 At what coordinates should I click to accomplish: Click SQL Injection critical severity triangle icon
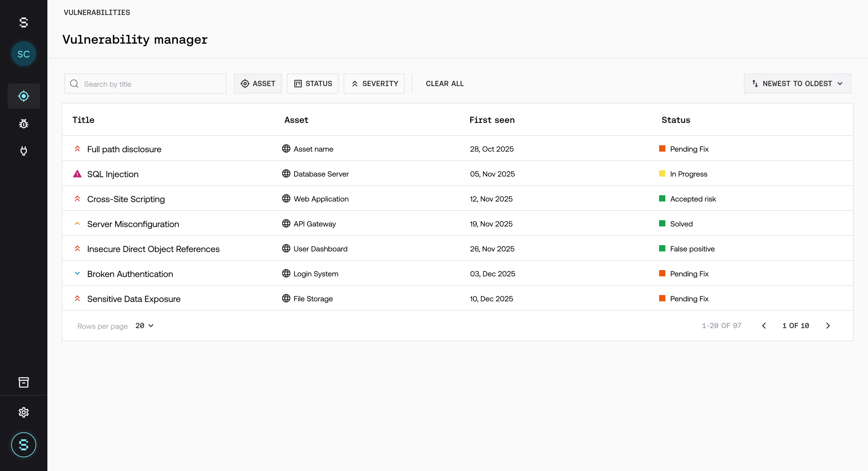77,174
